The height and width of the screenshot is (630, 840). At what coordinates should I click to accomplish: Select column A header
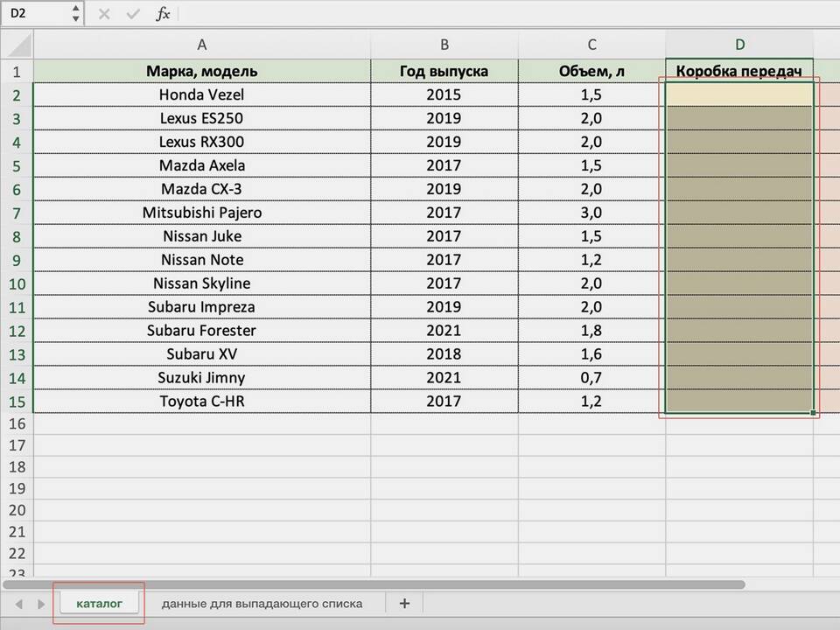click(x=202, y=45)
